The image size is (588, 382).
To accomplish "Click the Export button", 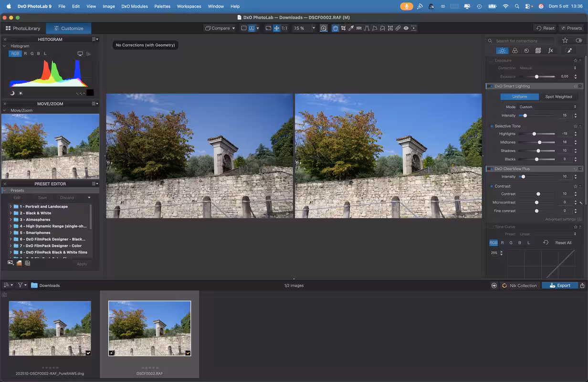I will (x=560, y=286).
